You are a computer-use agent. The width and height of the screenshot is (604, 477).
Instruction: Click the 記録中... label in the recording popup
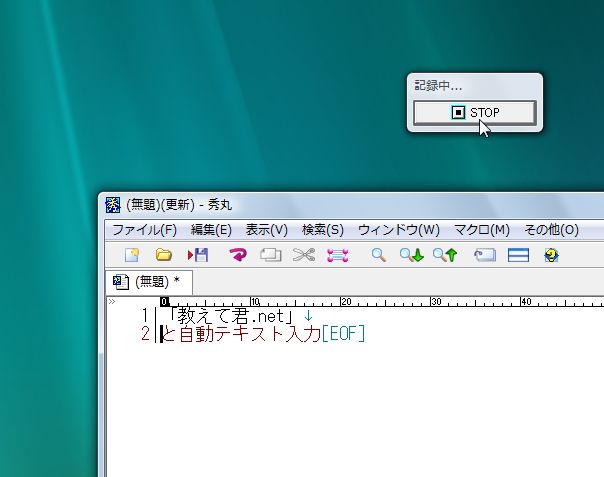[438, 86]
